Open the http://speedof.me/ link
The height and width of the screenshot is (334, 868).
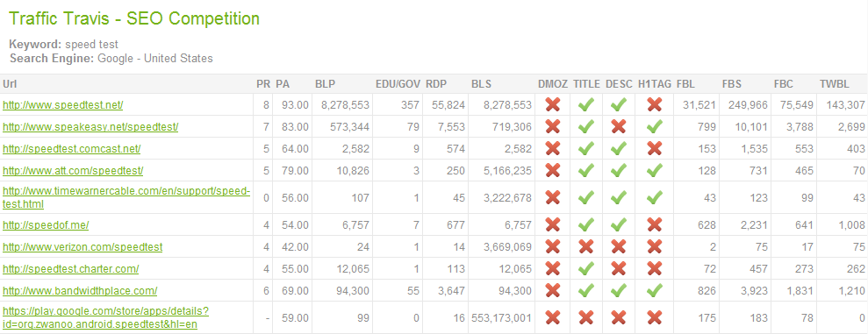coord(46,225)
